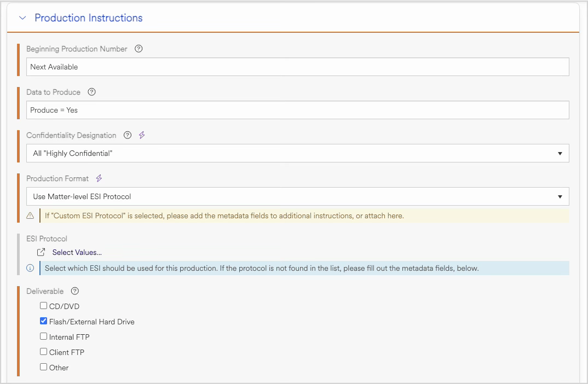Screen dimensions: 588x384
Task: Open the Confidentiality Designation dropdown
Action: click(x=297, y=153)
